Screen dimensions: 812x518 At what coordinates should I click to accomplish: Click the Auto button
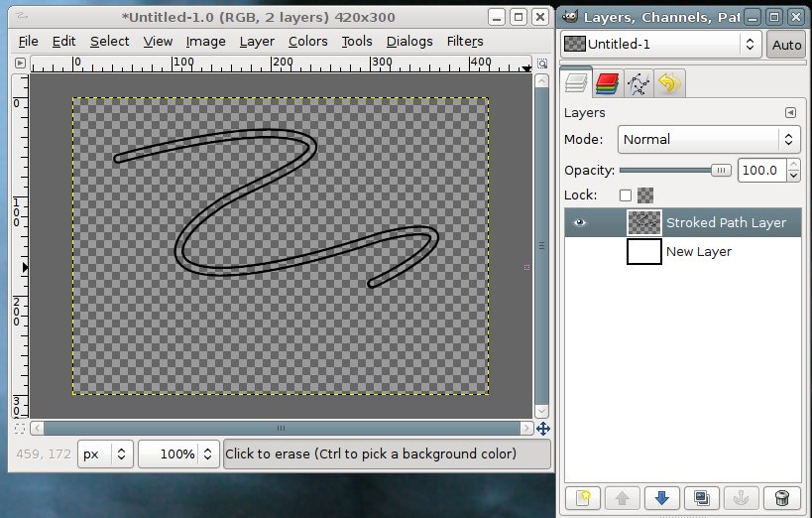[x=786, y=45]
